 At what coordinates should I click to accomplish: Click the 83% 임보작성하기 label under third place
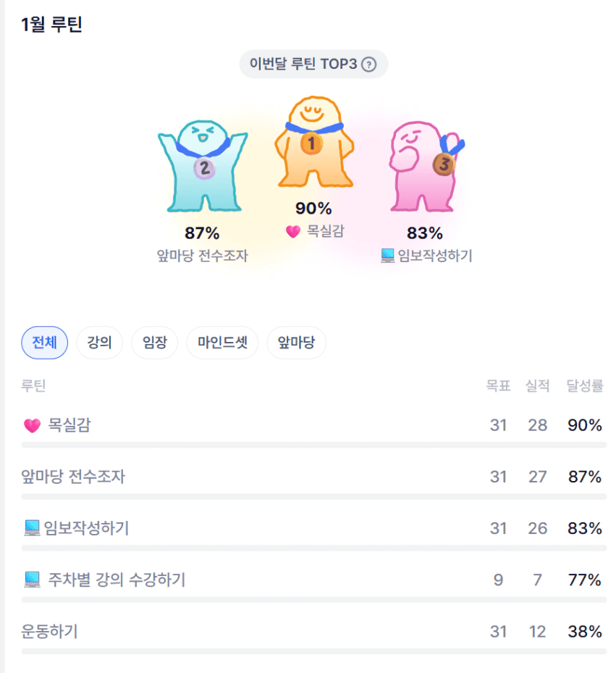point(426,256)
